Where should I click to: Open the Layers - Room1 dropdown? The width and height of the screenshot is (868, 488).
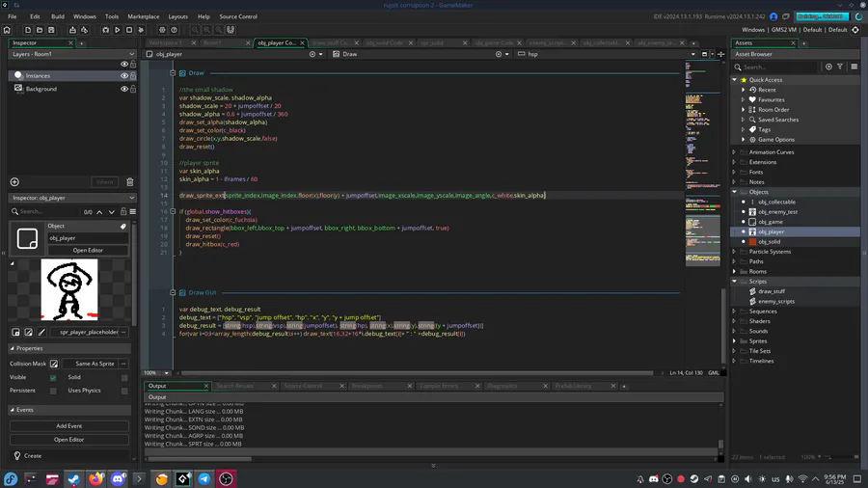72,54
